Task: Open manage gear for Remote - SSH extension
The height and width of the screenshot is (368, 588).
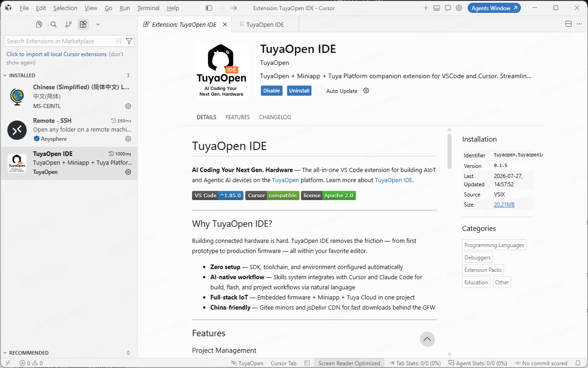Action: click(x=128, y=139)
